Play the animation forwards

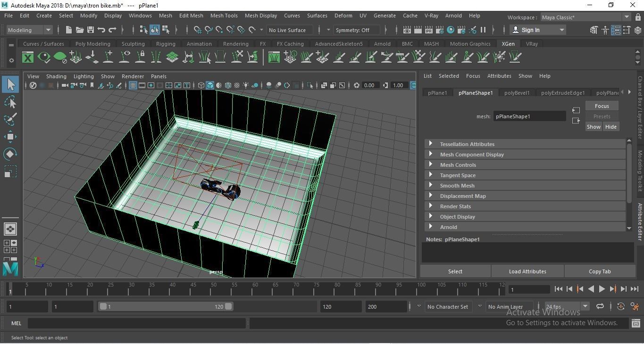pos(602,289)
